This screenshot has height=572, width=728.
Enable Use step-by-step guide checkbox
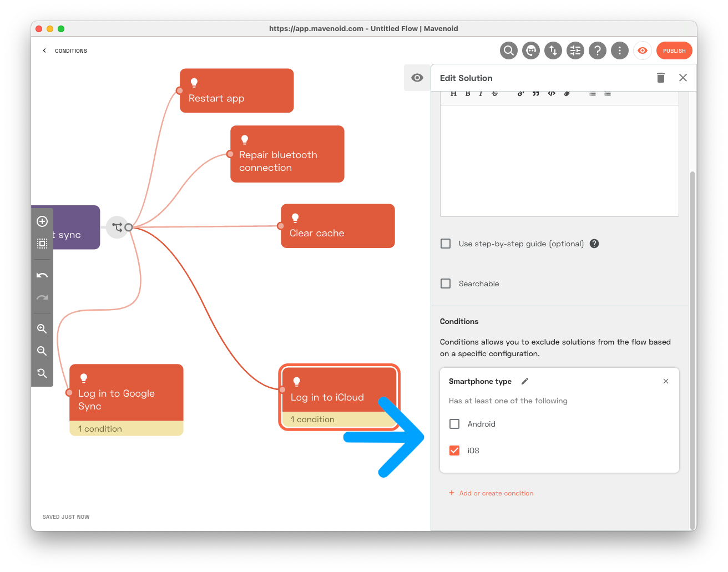click(446, 244)
